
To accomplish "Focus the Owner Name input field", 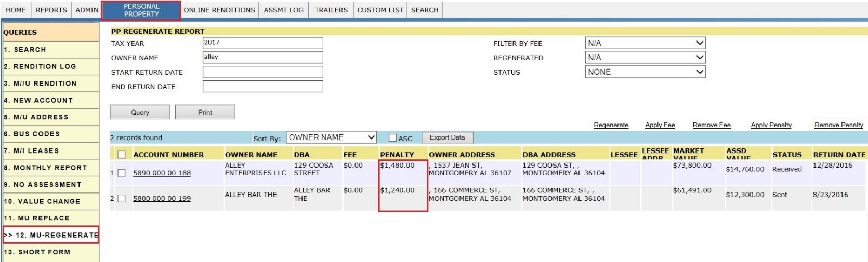I will point(262,58).
